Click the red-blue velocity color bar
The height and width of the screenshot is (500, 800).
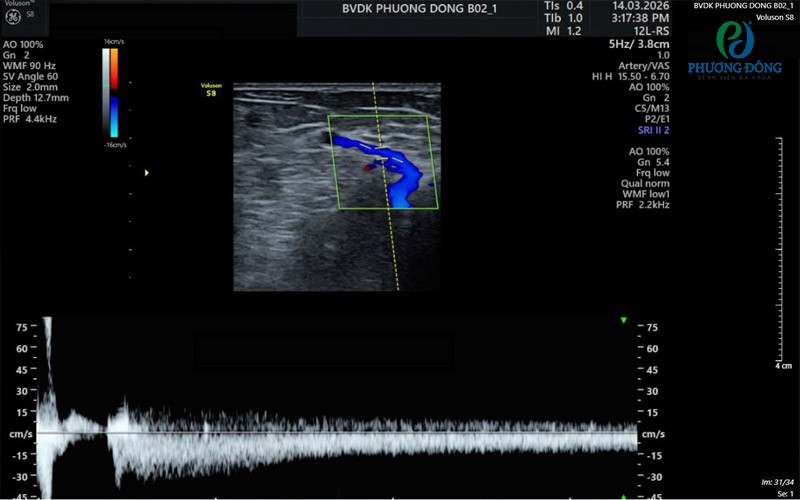[114, 93]
